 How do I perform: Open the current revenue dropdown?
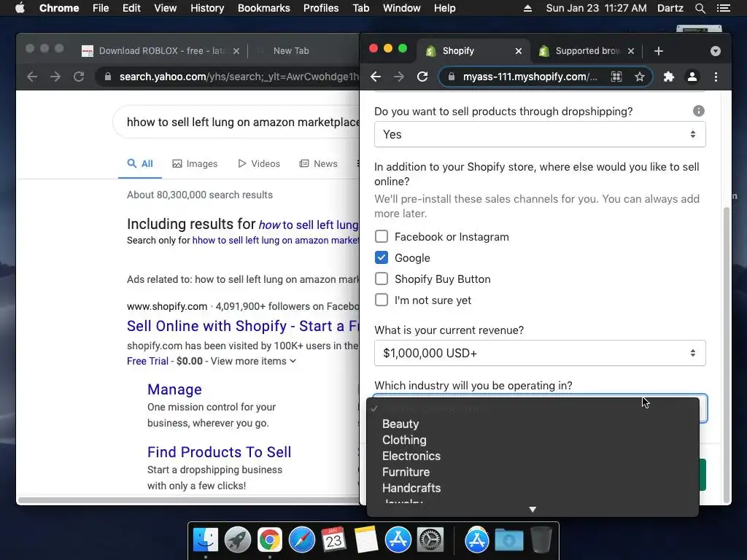[540, 353]
